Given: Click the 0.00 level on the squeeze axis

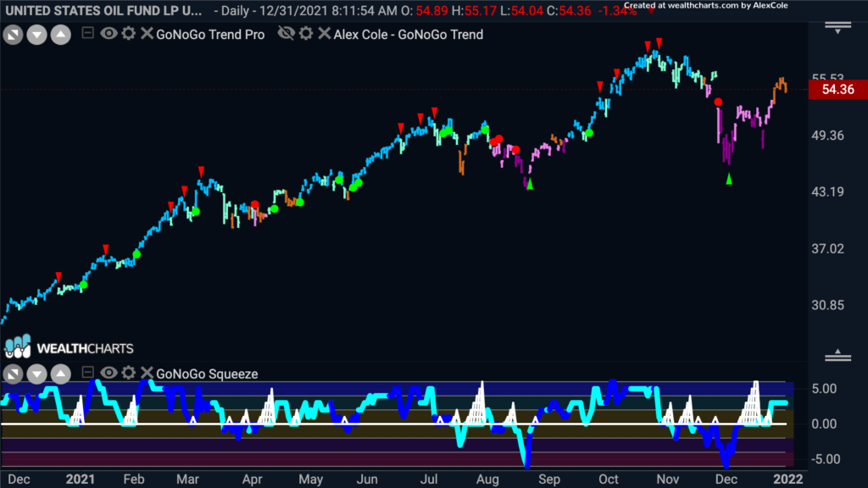Looking at the screenshot, I should [x=824, y=424].
